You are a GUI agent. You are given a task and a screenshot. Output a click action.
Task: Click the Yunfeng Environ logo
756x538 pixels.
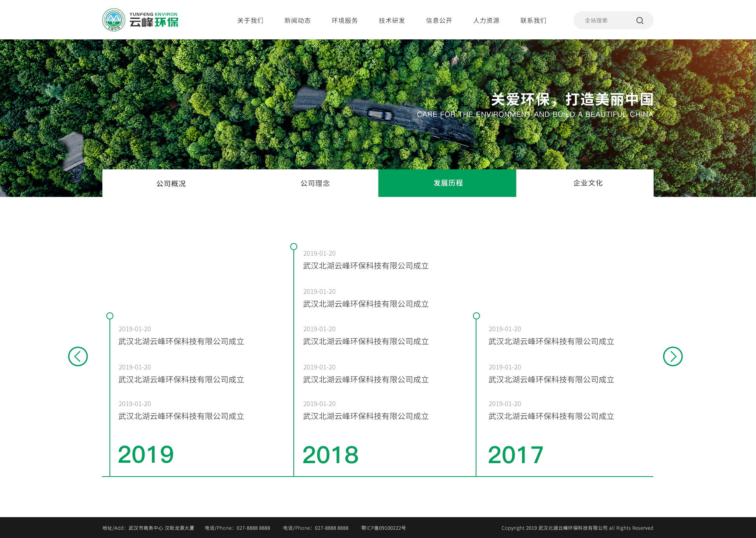[x=140, y=20]
